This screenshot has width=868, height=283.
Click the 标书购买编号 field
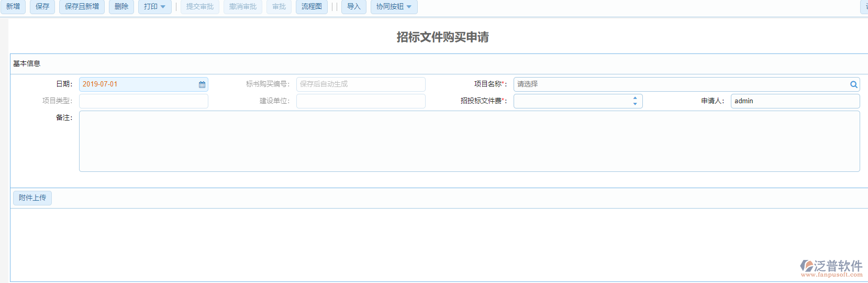pos(361,84)
